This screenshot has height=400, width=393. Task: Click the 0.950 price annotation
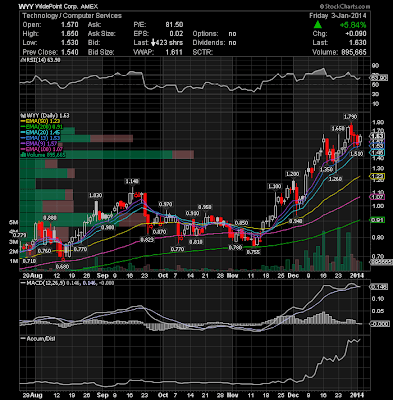pos(205,207)
